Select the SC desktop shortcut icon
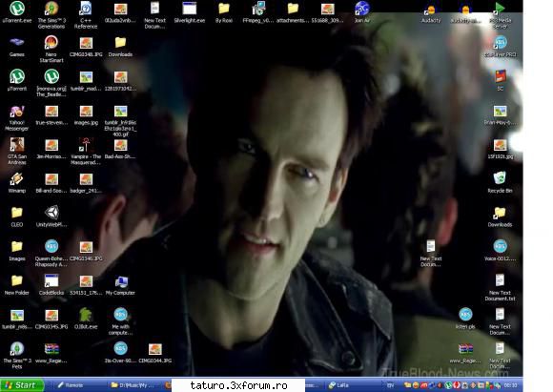 click(x=501, y=80)
